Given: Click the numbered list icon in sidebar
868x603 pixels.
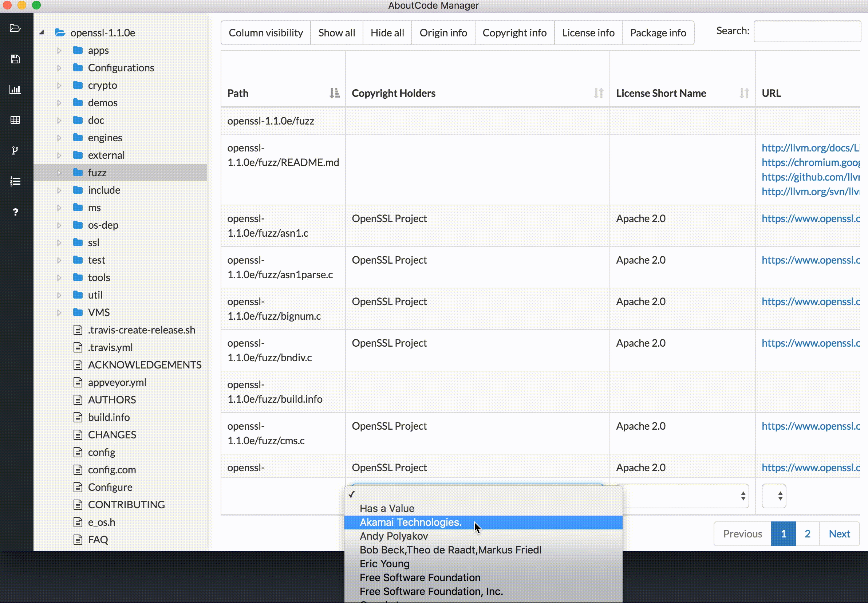Looking at the screenshot, I should (15, 181).
